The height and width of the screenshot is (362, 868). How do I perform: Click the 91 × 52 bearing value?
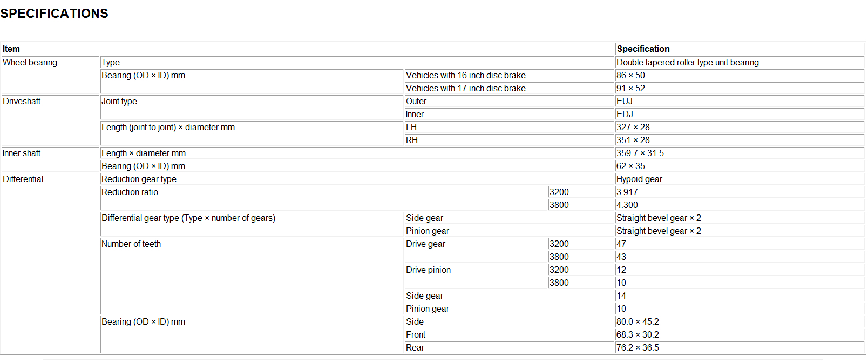point(630,89)
